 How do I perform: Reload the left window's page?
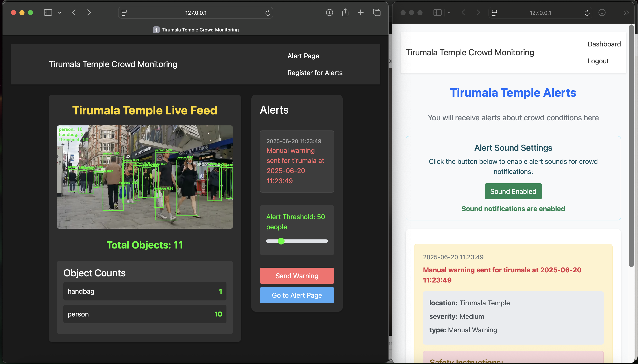click(268, 13)
